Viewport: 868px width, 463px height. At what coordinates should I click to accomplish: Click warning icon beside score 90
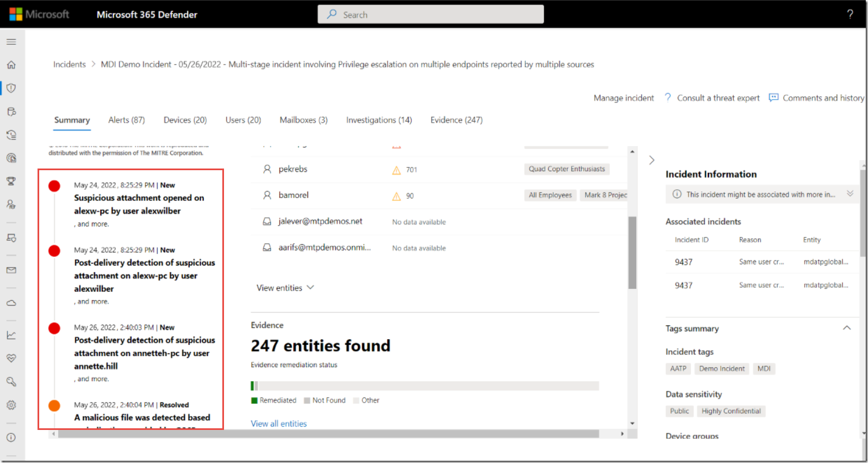396,196
